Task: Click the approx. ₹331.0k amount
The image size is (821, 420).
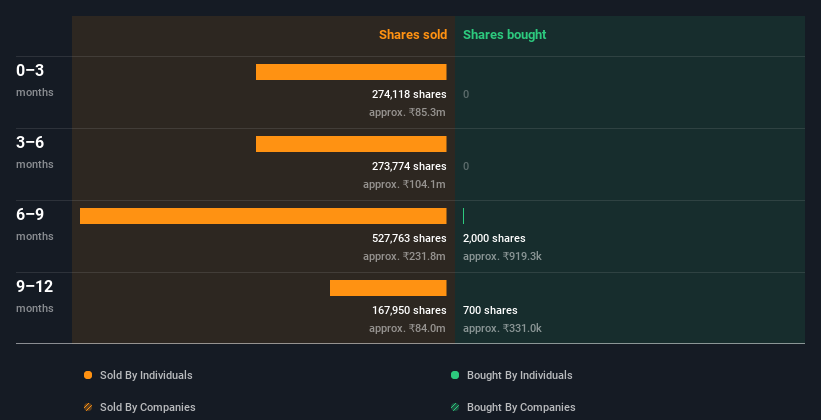Action: (x=502, y=328)
